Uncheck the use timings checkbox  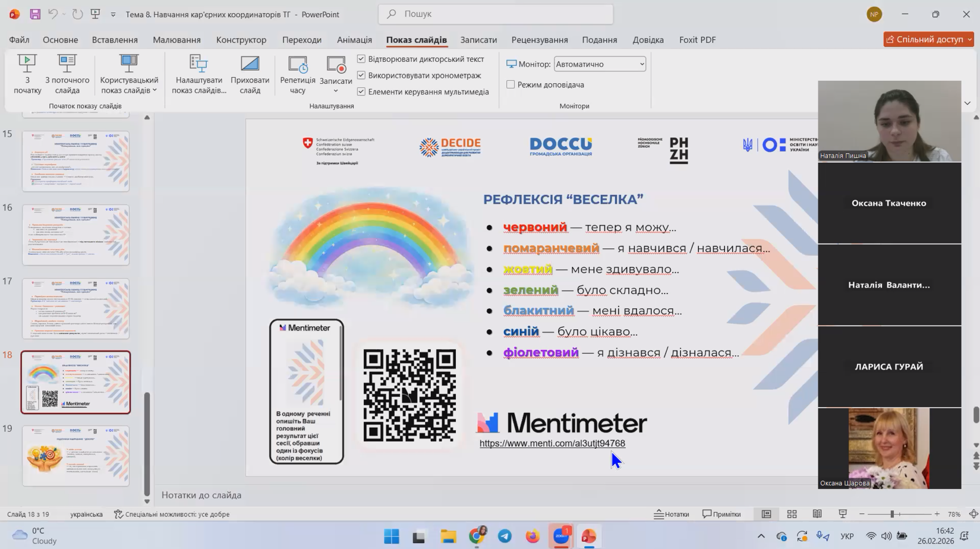click(361, 75)
